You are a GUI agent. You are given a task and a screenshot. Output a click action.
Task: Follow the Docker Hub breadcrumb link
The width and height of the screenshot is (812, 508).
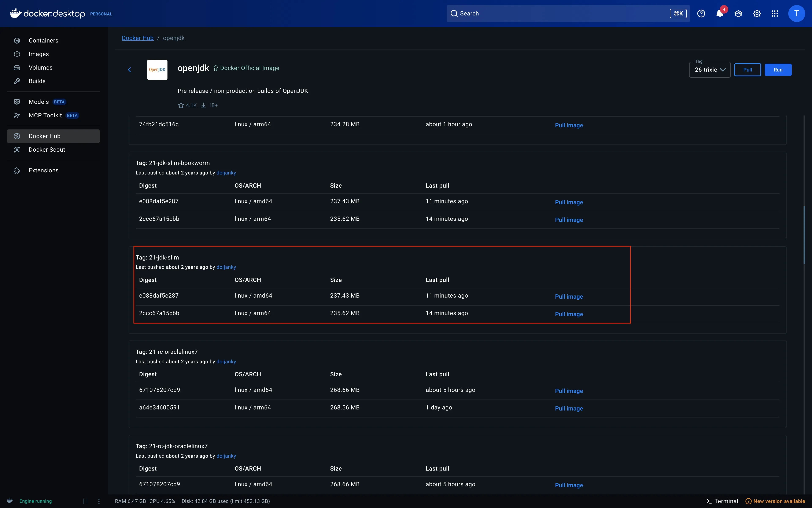pyautogui.click(x=137, y=38)
